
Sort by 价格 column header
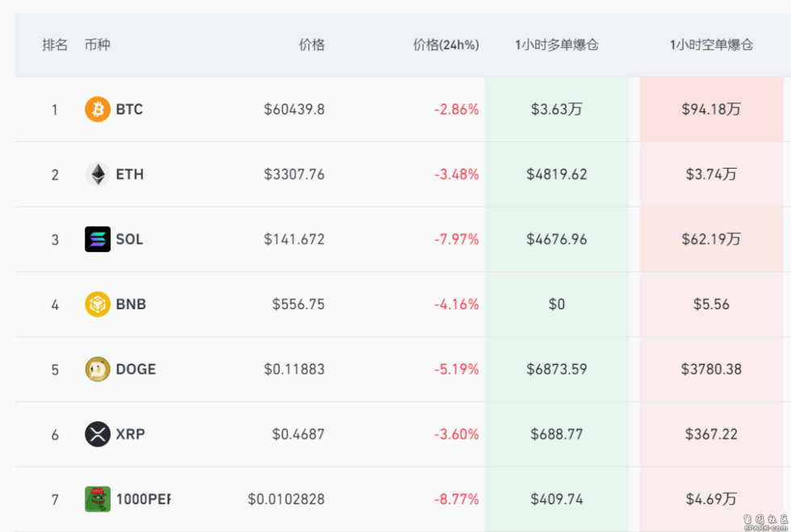click(x=312, y=45)
